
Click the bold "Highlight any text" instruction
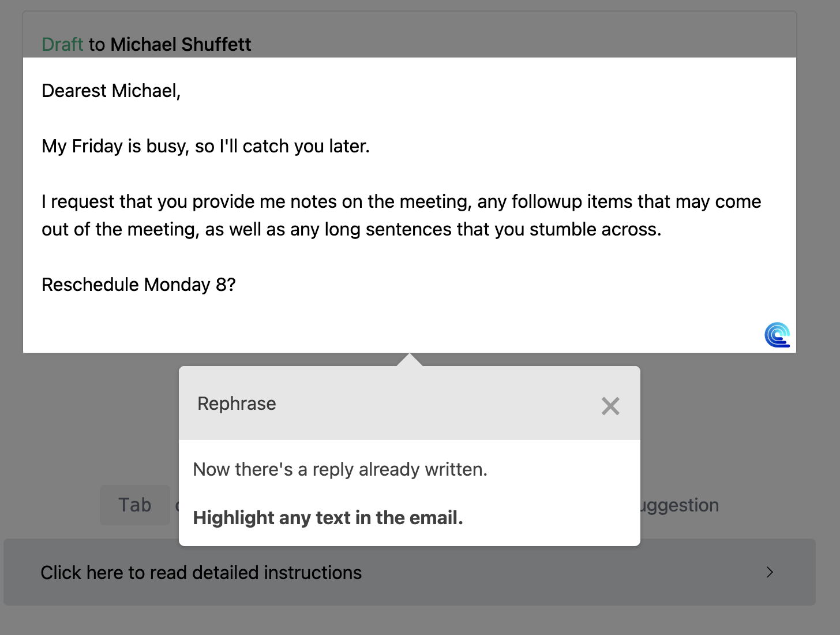click(x=328, y=518)
